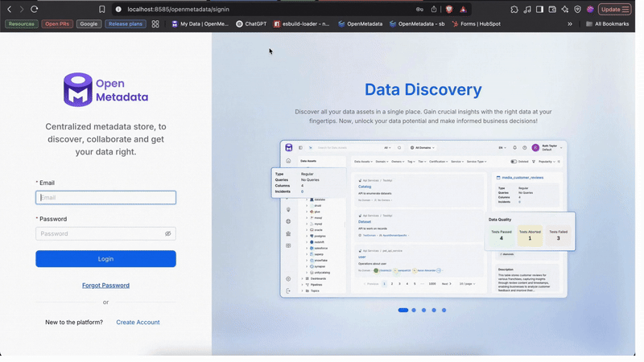
Task: Click into the Email input field
Action: (x=105, y=197)
